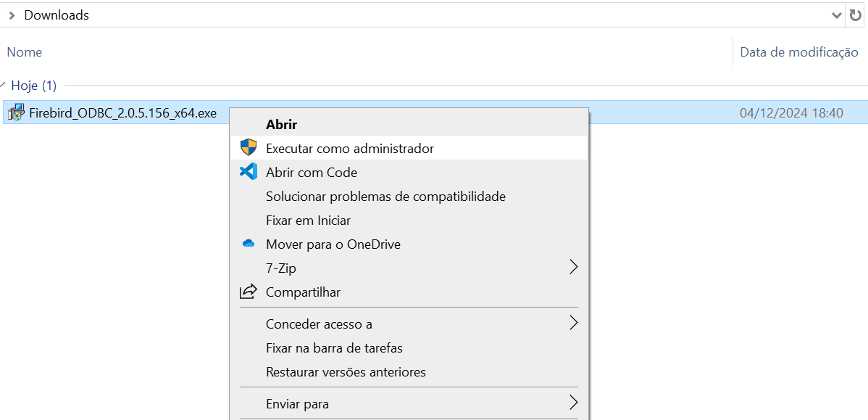
Task: Collapse the Hoje (1) group
Action: 4,86
